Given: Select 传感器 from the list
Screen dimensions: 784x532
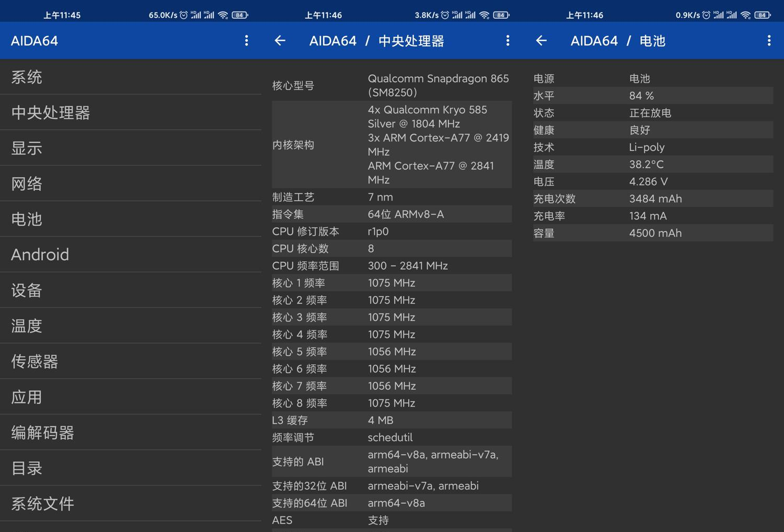Looking at the screenshot, I should point(131,362).
